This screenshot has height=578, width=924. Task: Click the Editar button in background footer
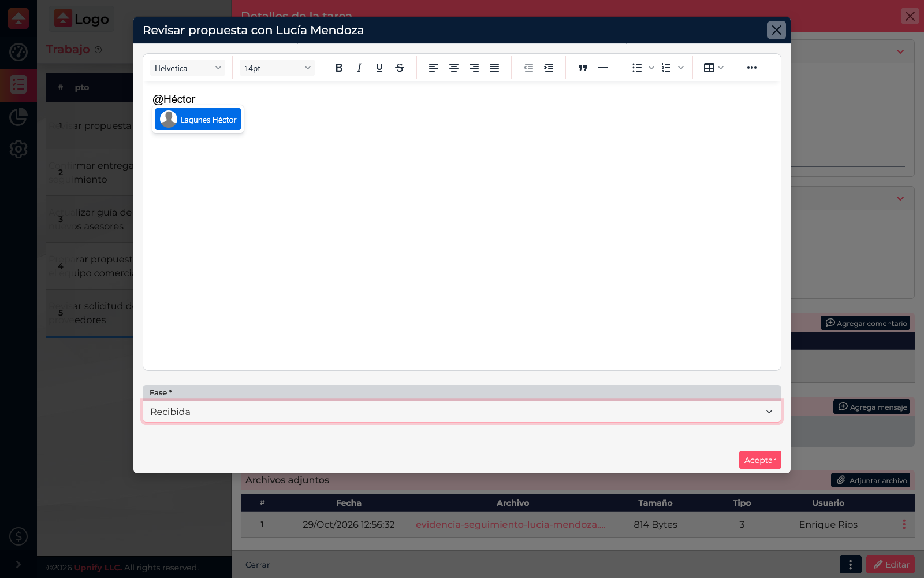[891, 565]
